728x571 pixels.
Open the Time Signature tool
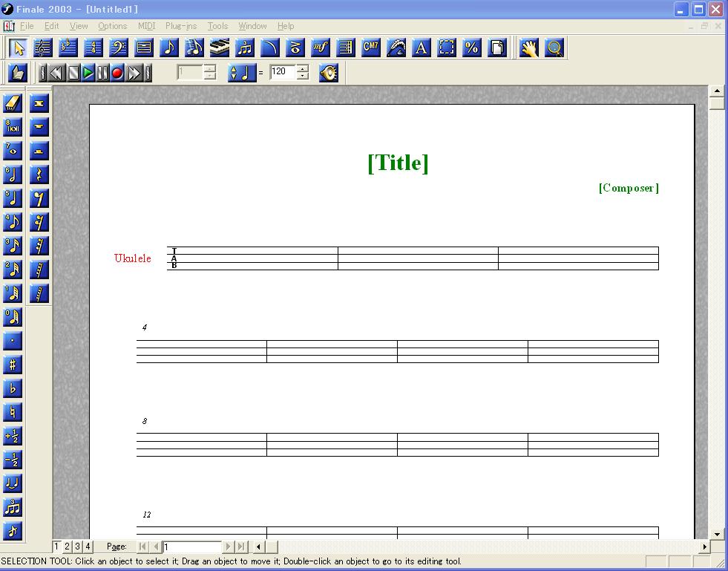[94, 48]
